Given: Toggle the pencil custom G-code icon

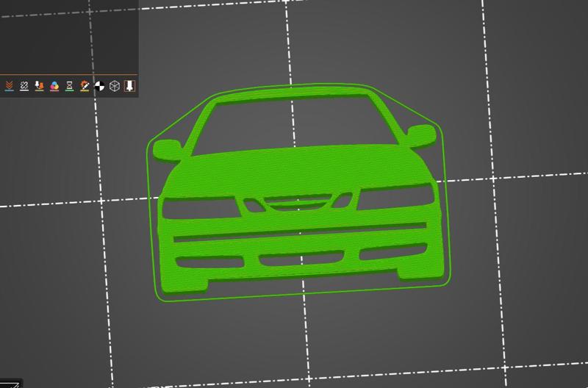Looking at the screenshot, I should point(85,86).
